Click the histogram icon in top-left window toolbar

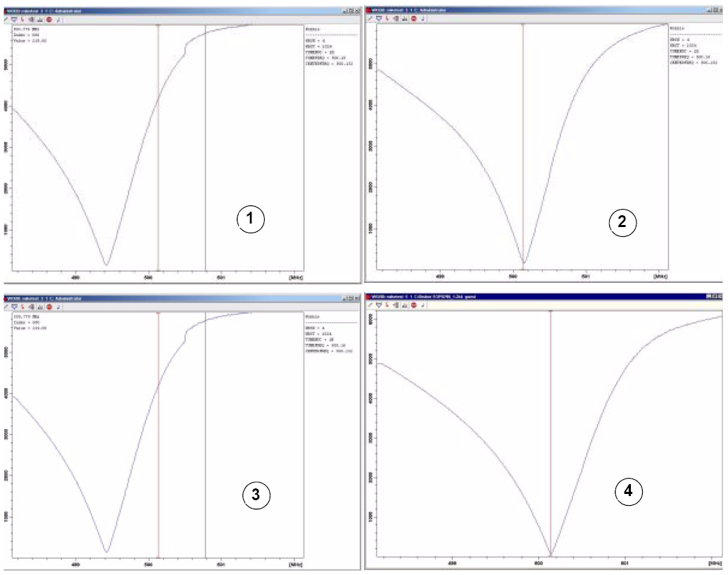coord(40,20)
